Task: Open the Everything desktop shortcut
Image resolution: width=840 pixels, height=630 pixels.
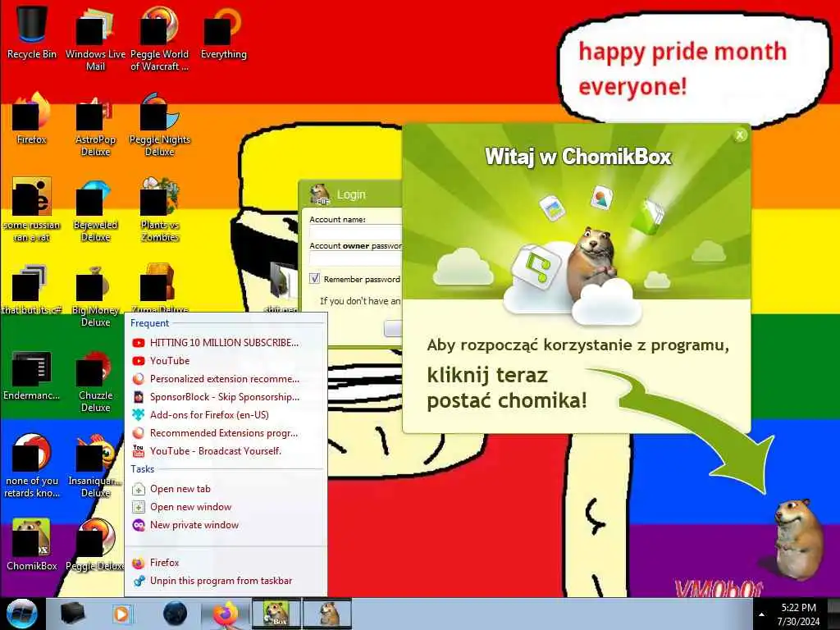Action: pos(223,32)
